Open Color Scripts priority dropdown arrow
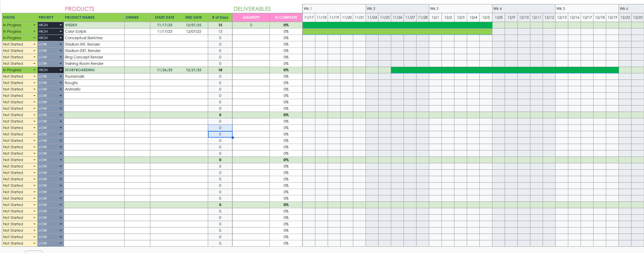Image resolution: width=644 pixels, height=253 pixels. (x=60, y=31)
